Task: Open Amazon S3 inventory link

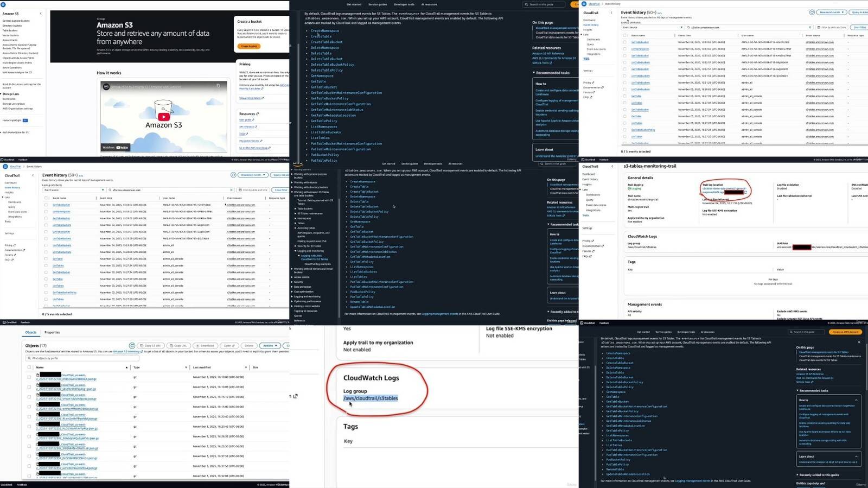Action: pos(127,352)
